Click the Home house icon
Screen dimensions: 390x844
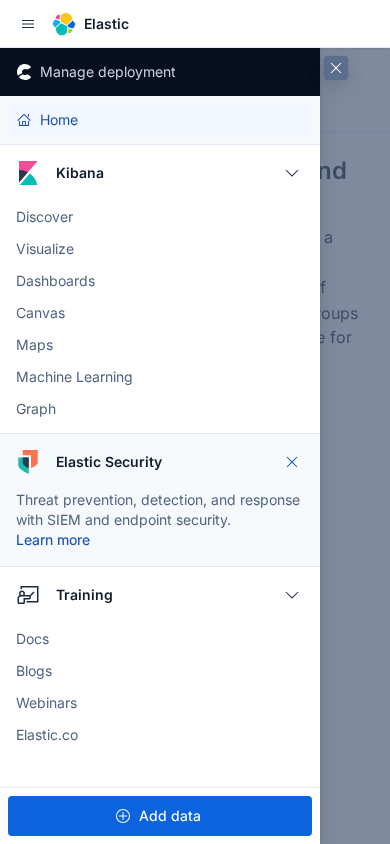coord(24,120)
